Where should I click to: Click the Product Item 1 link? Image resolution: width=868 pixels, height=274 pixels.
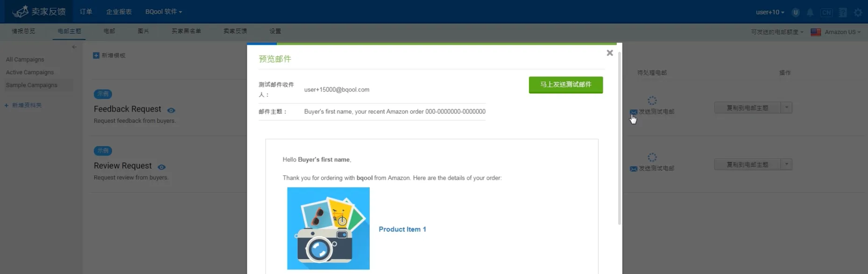click(402, 229)
